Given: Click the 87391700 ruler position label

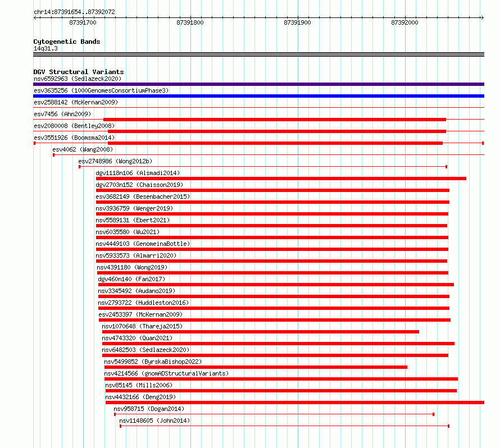Looking at the screenshot, I should pos(83,22).
